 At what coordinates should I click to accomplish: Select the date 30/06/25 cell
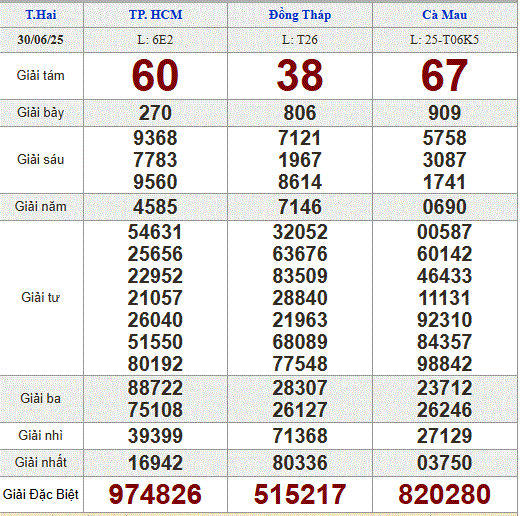point(41,40)
